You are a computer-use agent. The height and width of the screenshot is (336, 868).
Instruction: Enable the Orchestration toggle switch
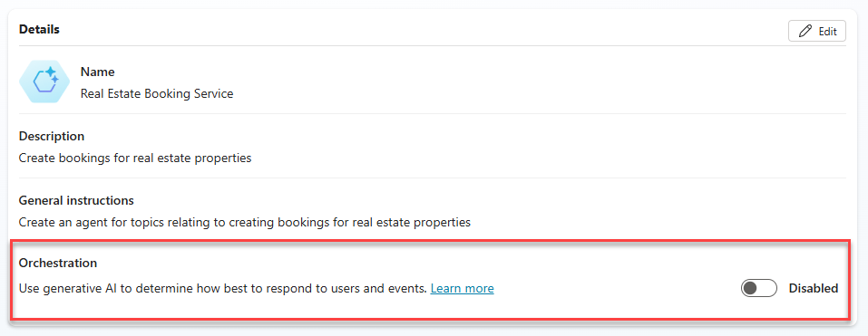coord(759,288)
